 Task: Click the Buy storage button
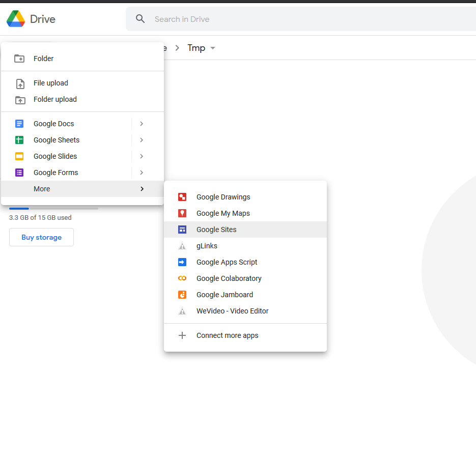41,237
